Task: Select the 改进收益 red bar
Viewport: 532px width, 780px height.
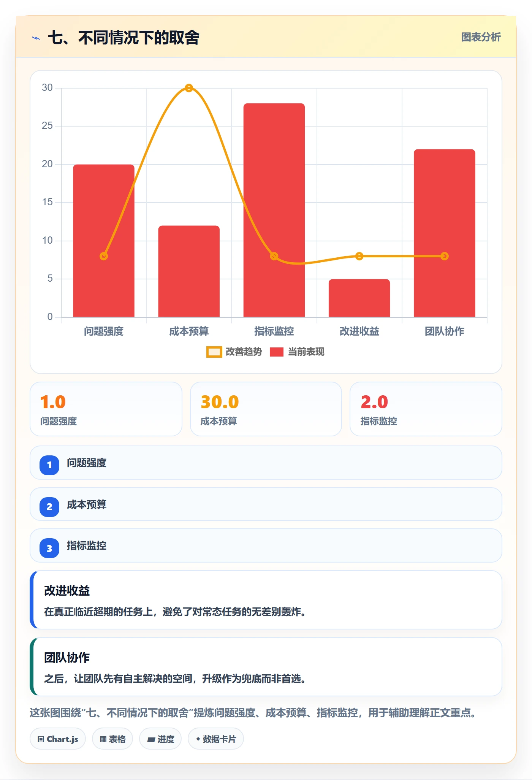Action: pyautogui.click(x=359, y=298)
